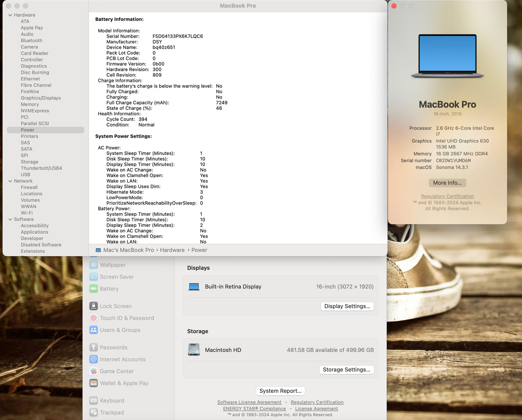The image size is (522, 420).
Task: Click the Game Center icon
Action: coord(94,371)
